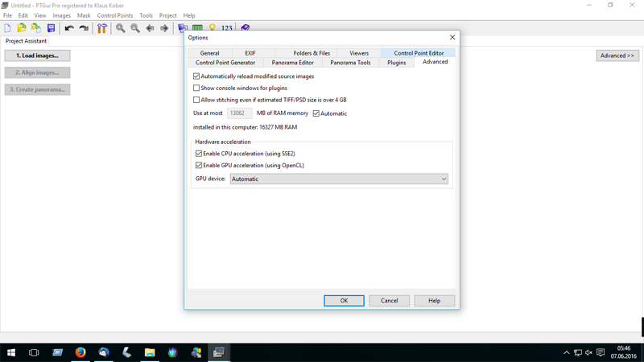This screenshot has width=644, height=362.
Task: Toggle Automatically reload modified source images
Action: (196, 76)
